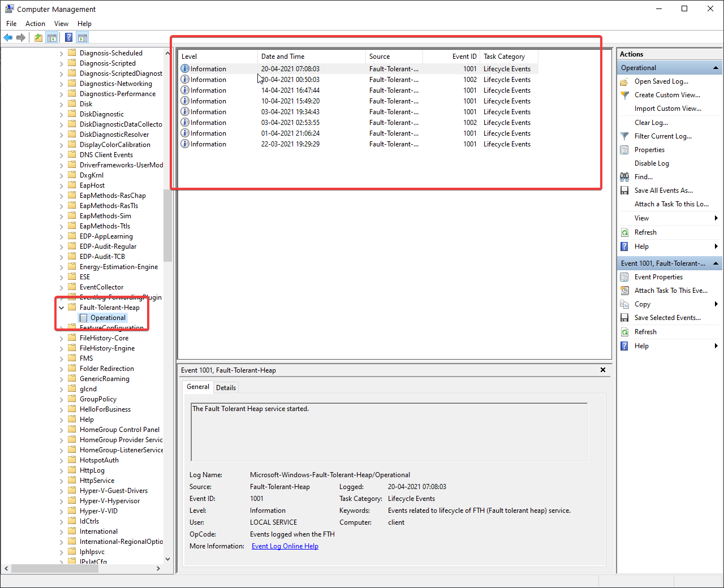Viewport: 724px width, 588px height.
Task: Open the Event Log Online Help link
Action: pos(285,546)
